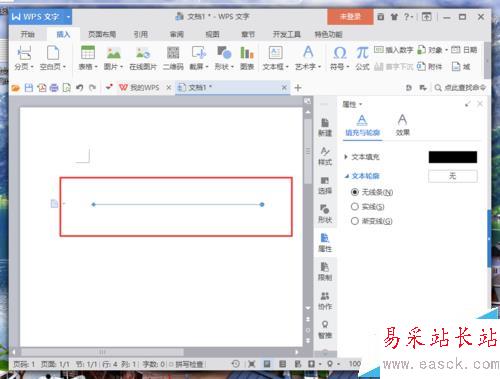
Task: Switch to the Developer Tools (开发工具) tab
Action: point(287,34)
